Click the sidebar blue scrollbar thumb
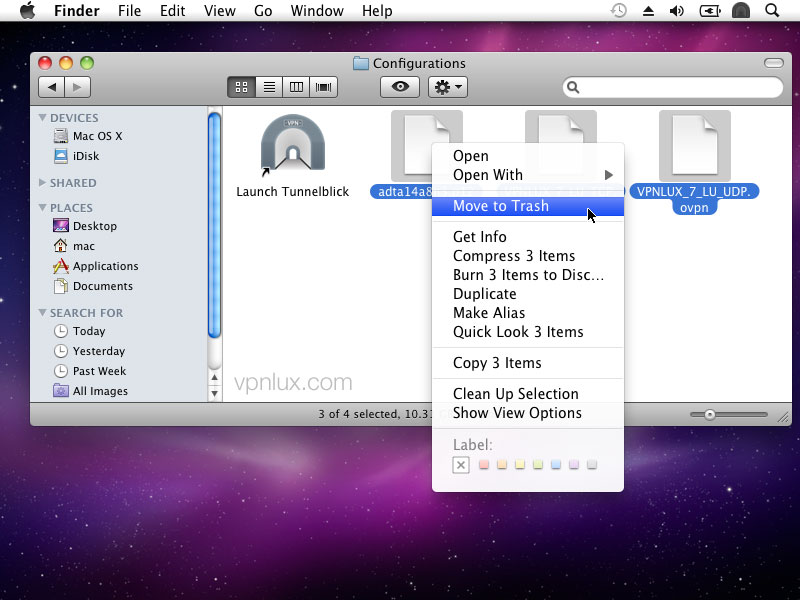Screen dimensions: 800x600 coord(215,225)
